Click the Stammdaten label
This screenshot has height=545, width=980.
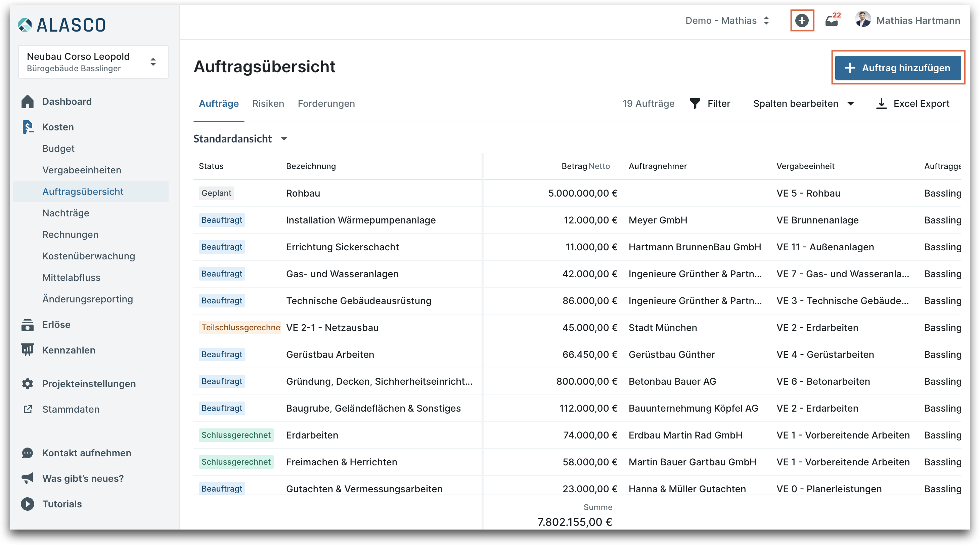pos(71,409)
